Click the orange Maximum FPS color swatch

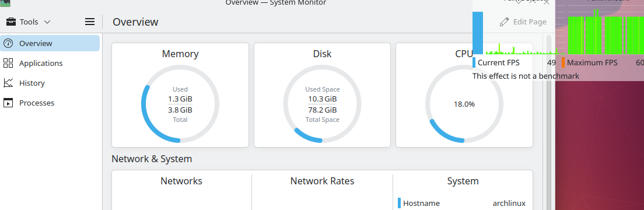(563, 62)
